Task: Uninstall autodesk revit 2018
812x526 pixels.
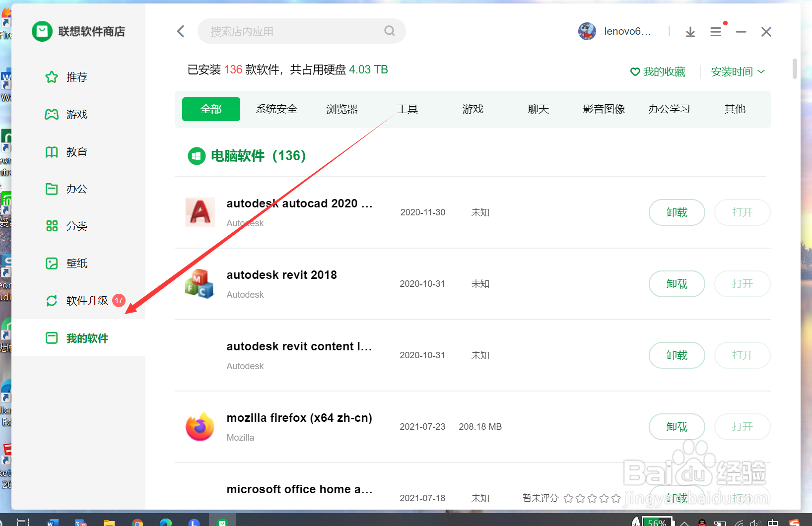Action: point(677,284)
